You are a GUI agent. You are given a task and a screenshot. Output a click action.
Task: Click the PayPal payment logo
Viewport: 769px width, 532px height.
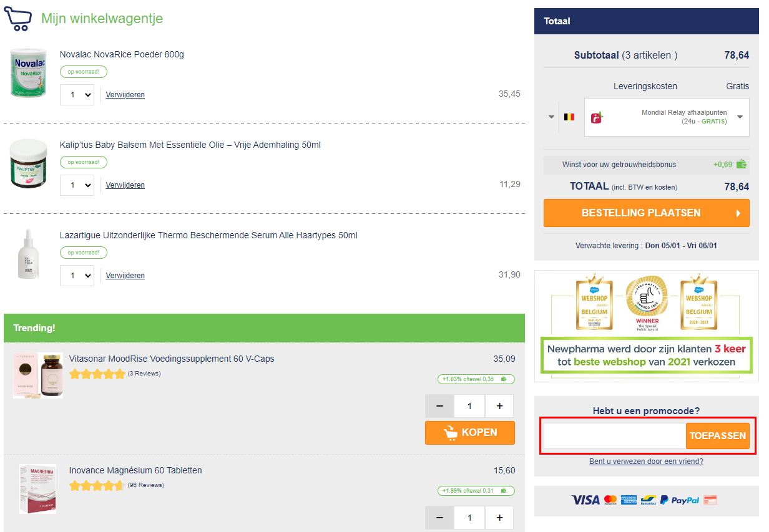click(x=680, y=500)
